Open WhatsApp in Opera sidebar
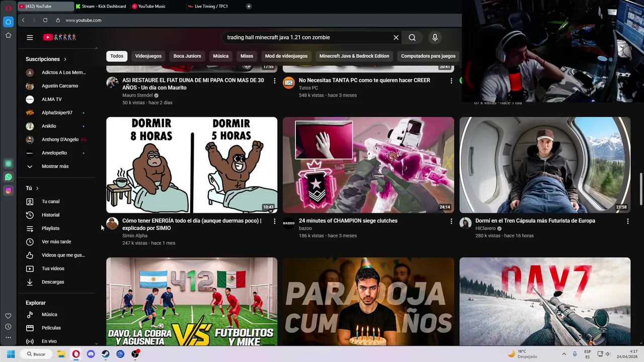The image size is (644, 362). [x=8, y=177]
